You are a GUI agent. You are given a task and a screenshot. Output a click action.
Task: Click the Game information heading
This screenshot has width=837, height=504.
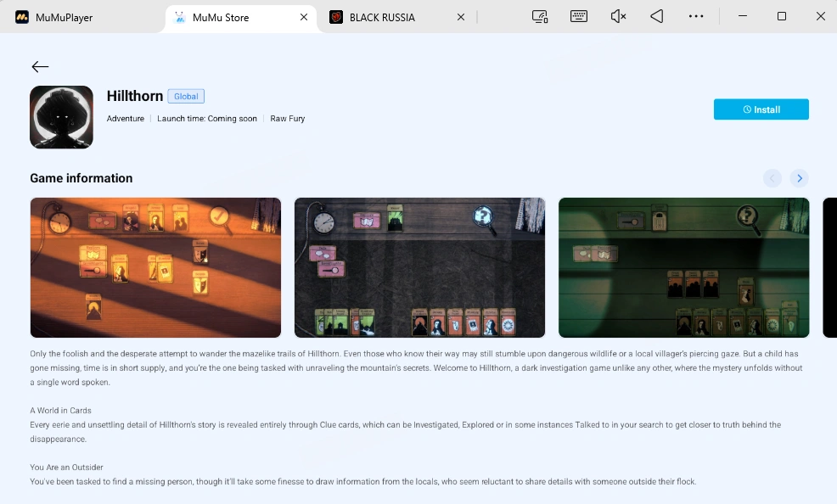point(81,178)
